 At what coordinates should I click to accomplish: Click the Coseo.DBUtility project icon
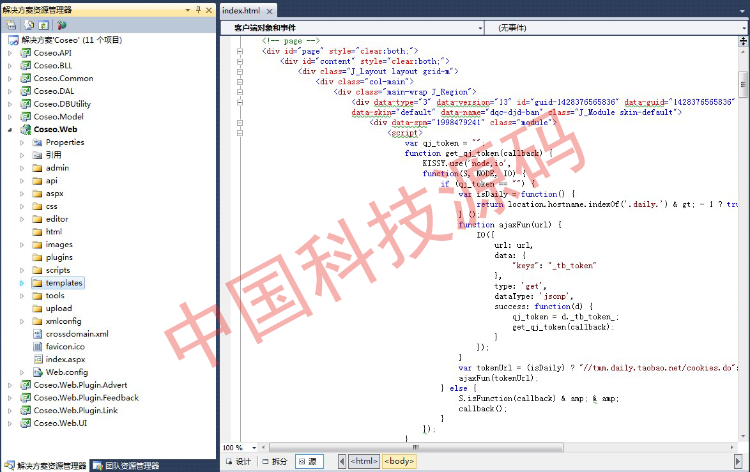[26, 104]
